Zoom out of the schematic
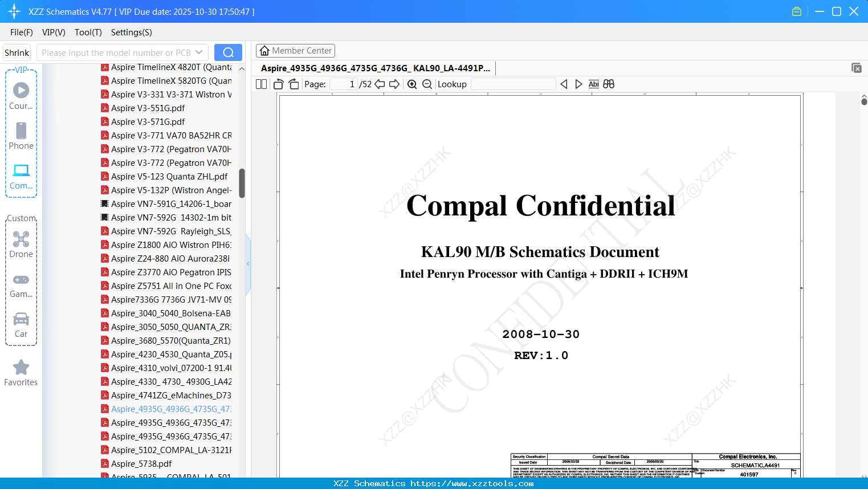The image size is (868, 489). click(x=427, y=84)
